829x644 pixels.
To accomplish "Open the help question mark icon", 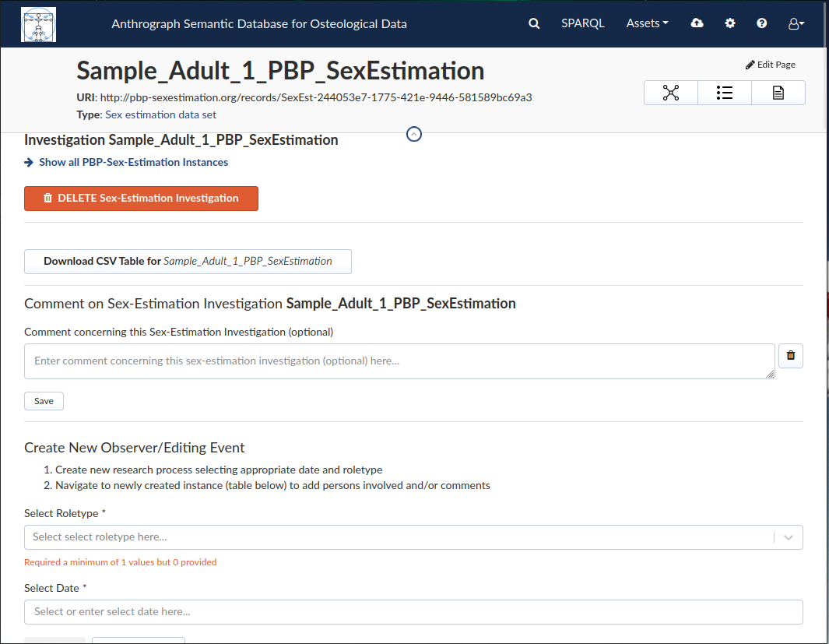I will [761, 23].
